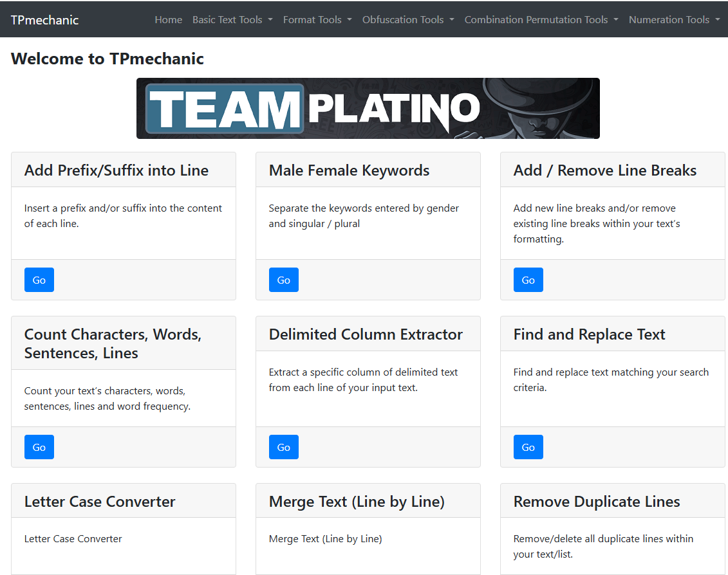Select the 'Add / Remove Line Breaks' title

605,170
